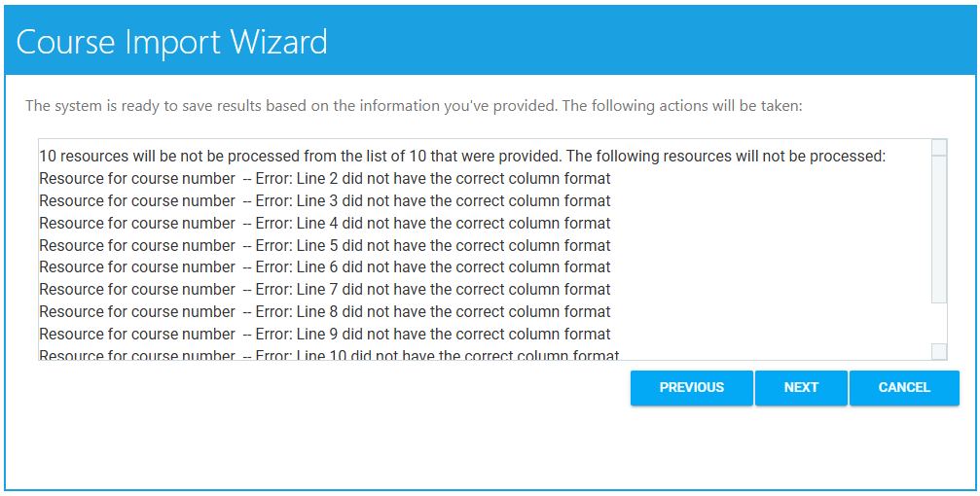The image size is (980, 496).
Task: Click the error row for Line 8
Action: coord(325,312)
